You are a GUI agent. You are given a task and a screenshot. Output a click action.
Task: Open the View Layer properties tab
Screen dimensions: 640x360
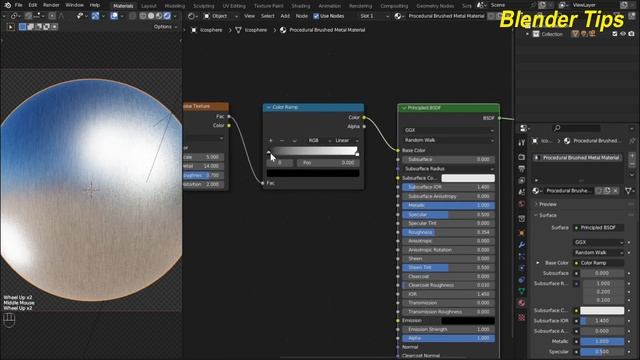522,180
